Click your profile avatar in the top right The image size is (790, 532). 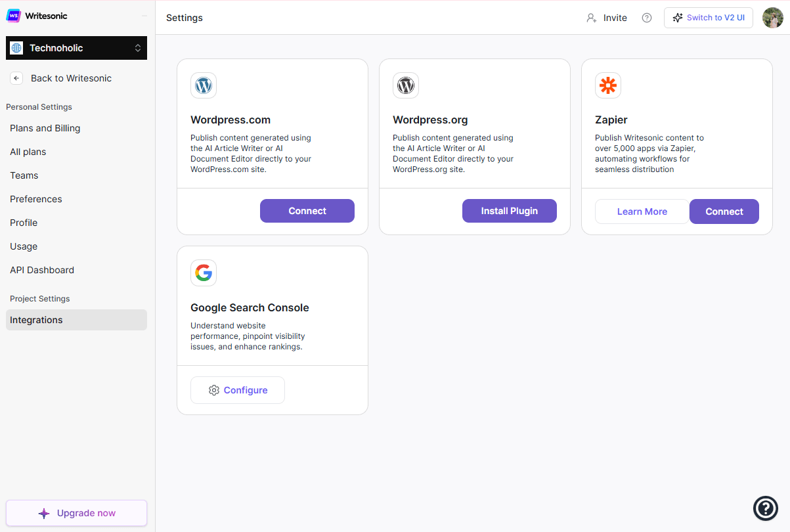click(x=772, y=18)
